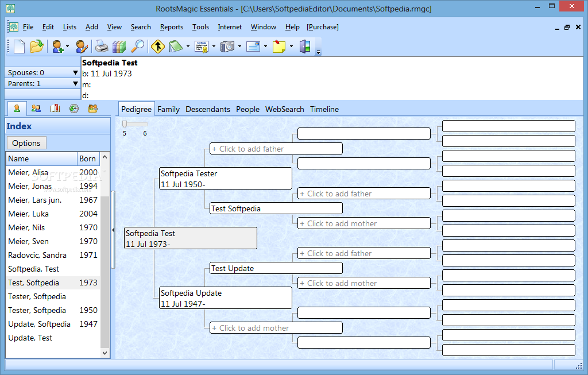Select the orange group sidebar tab icon
The width and height of the screenshot is (588, 375).
click(93, 109)
